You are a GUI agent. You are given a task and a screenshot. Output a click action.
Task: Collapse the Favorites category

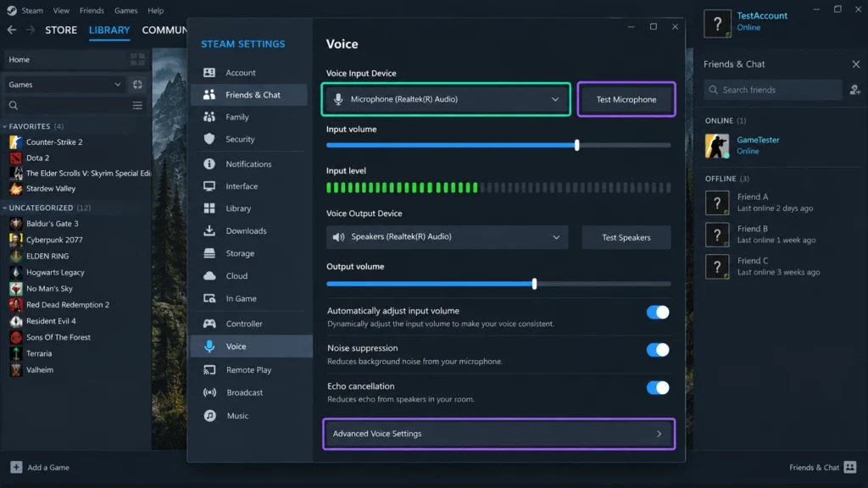5,126
